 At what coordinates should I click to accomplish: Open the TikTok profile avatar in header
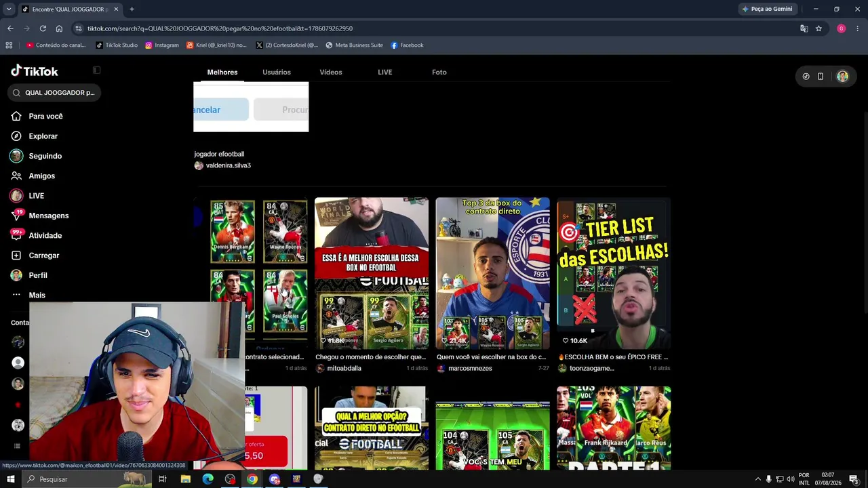click(842, 77)
